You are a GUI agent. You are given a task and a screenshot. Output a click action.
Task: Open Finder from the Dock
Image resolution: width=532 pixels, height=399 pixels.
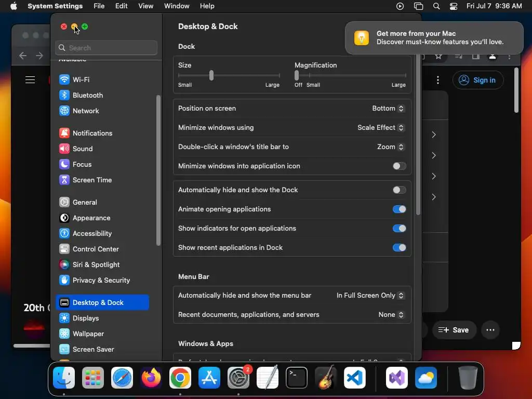pos(64,378)
